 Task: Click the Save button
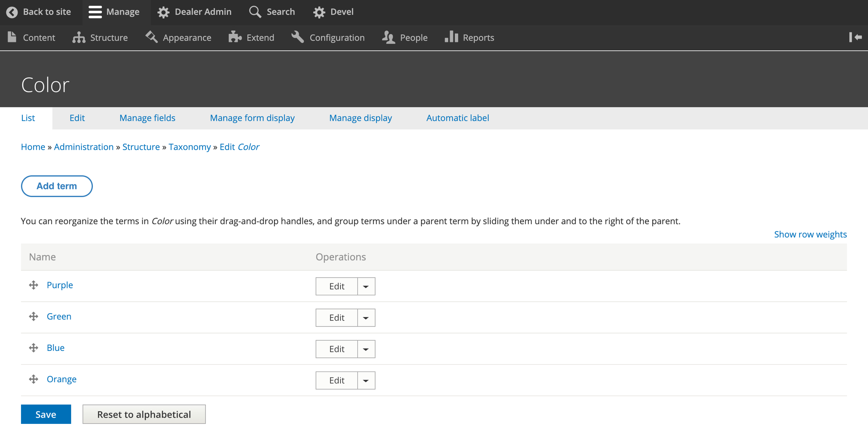click(46, 414)
